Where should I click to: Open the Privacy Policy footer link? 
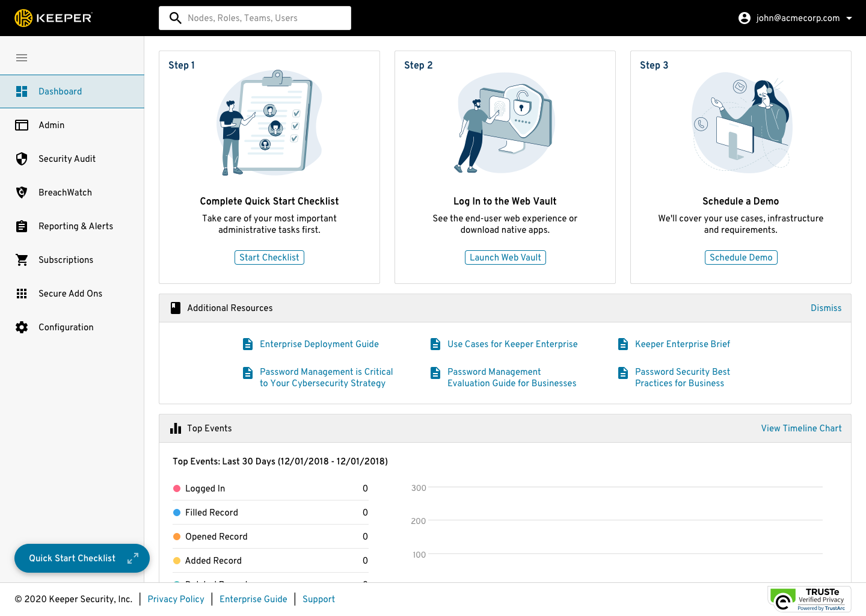176,599
